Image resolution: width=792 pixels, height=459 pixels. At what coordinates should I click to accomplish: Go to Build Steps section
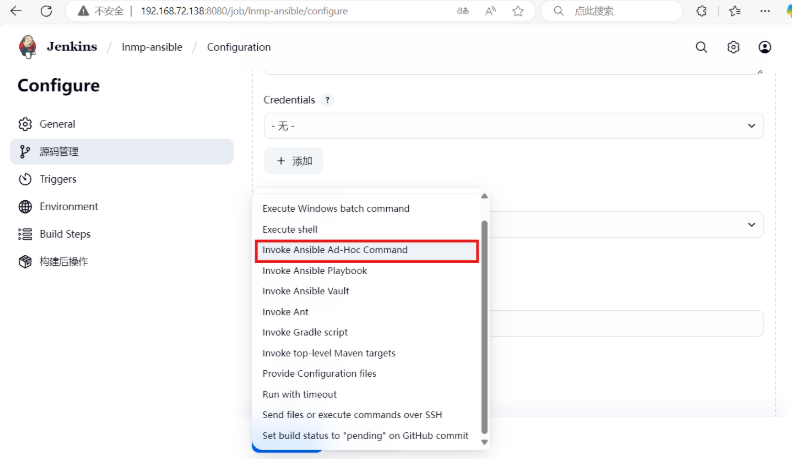coord(122,234)
